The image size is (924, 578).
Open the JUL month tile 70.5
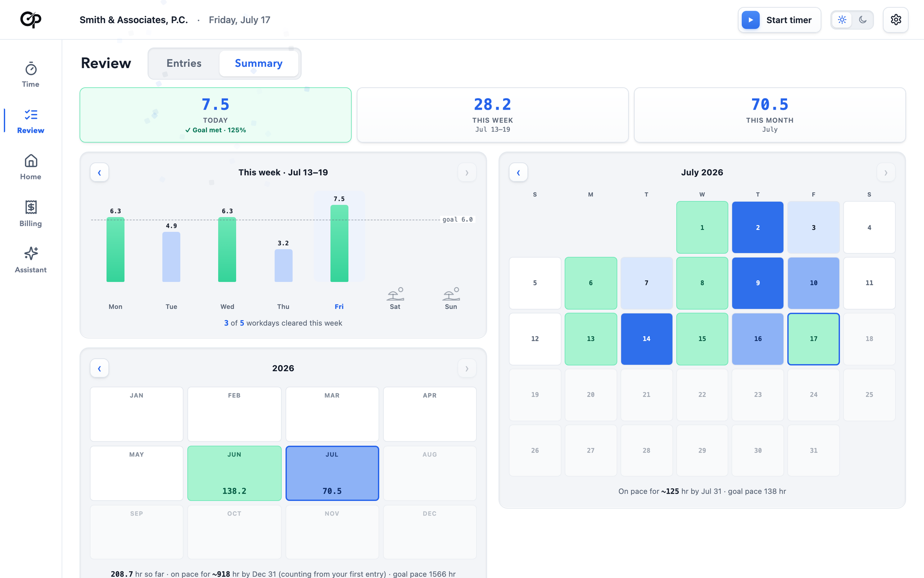332,473
